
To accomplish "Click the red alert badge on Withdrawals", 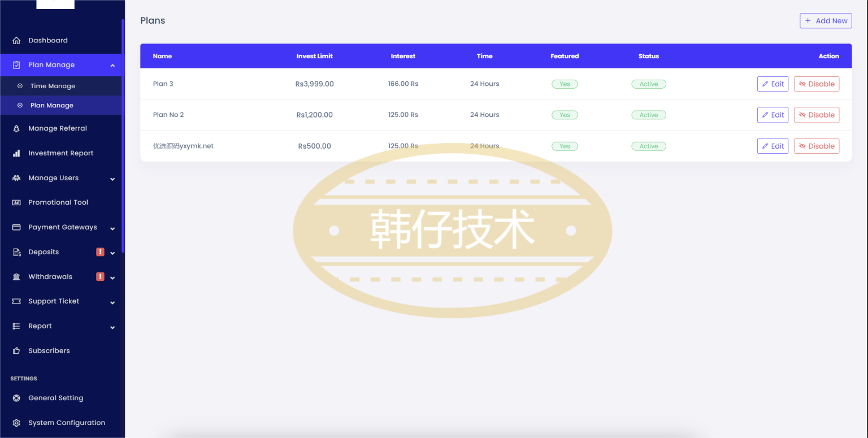I will [100, 277].
